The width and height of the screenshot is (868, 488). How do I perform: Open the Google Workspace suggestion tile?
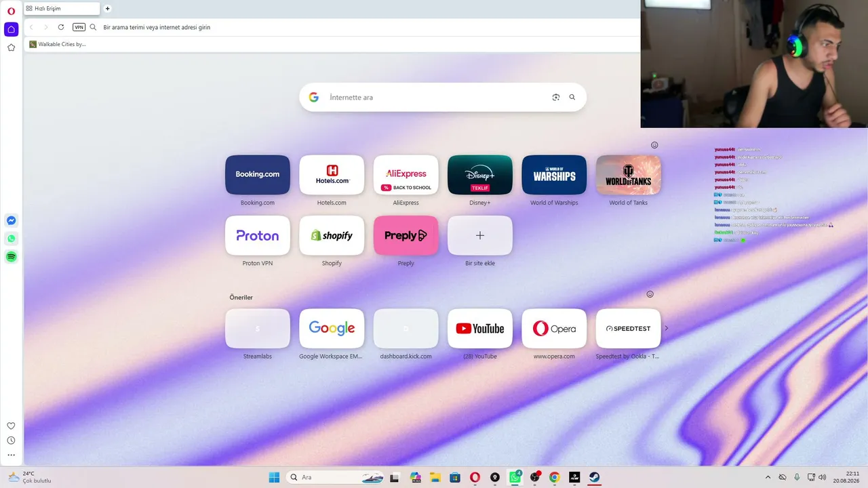(x=332, y=329)
